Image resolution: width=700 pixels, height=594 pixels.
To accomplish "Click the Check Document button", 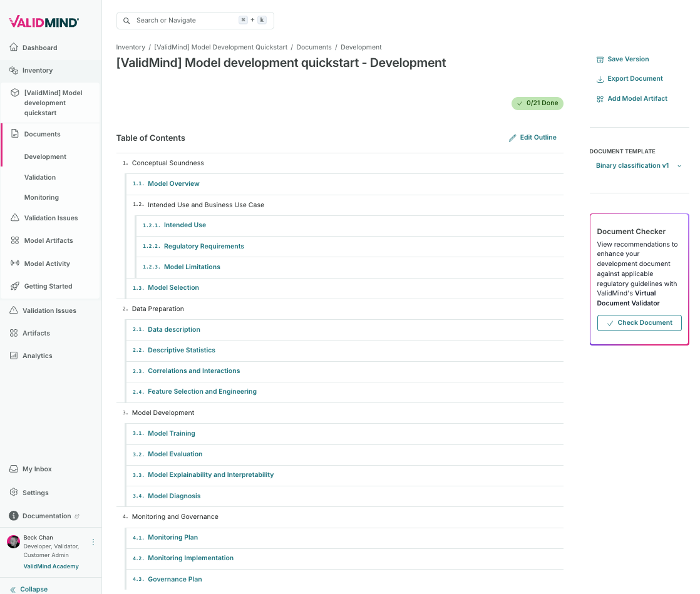I will coord(639,322).
